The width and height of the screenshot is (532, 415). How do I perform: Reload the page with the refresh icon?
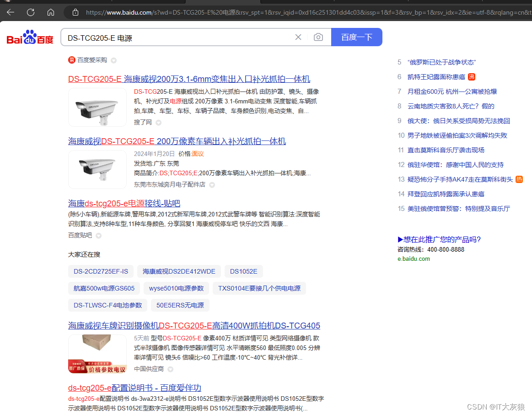click(x=31, y=12)
